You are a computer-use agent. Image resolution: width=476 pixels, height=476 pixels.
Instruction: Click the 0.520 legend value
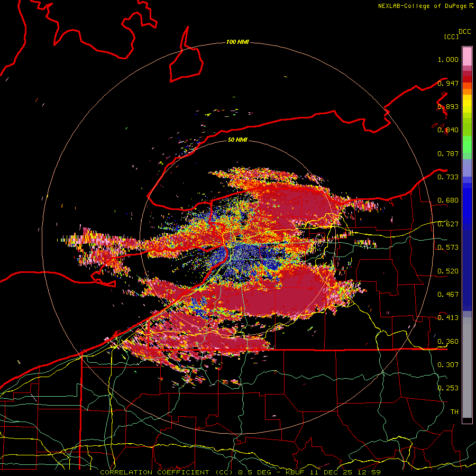(448, 271)
